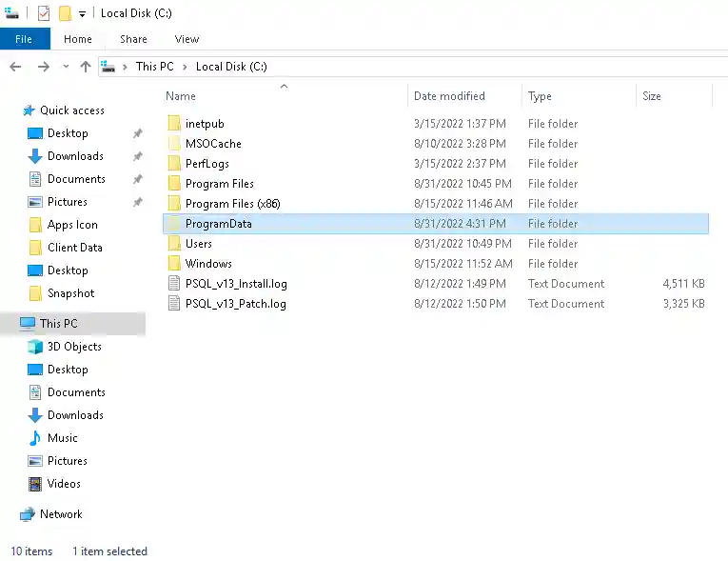Open 3D Objects under This PC

pos(74,347)
